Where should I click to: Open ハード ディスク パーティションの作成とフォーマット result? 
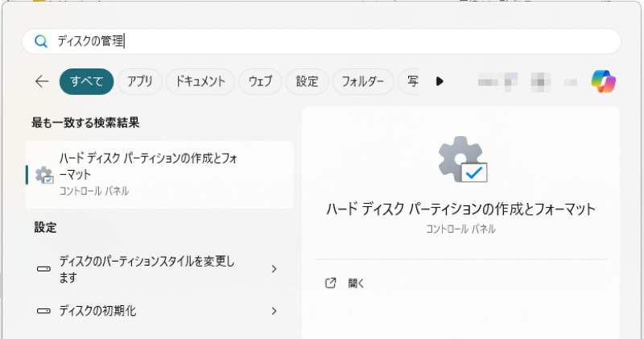point(159,175)
